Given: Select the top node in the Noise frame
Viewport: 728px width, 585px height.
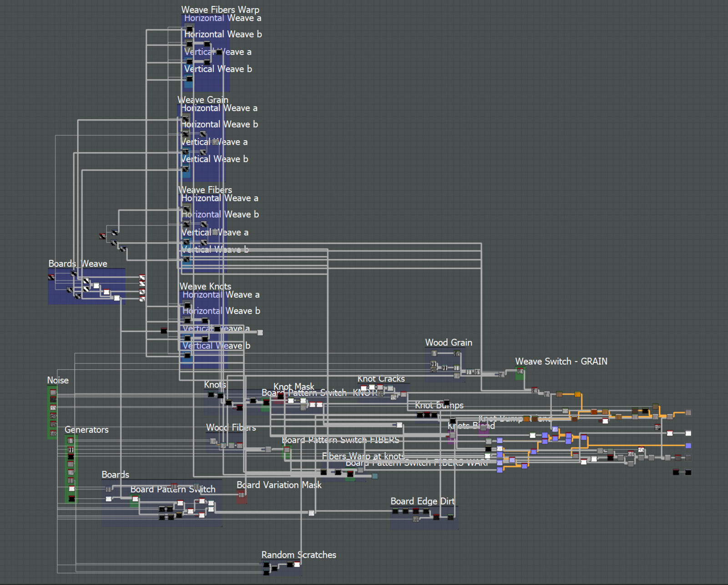Looking at the screenshot, I should pos(53,392).
